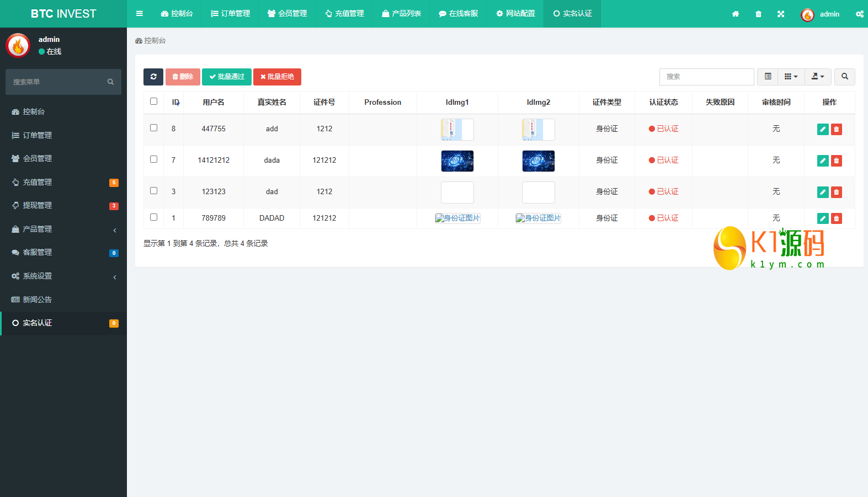Click the refresh table button
The width and height of the screenshot is (868, 497).
pos(153,77)
